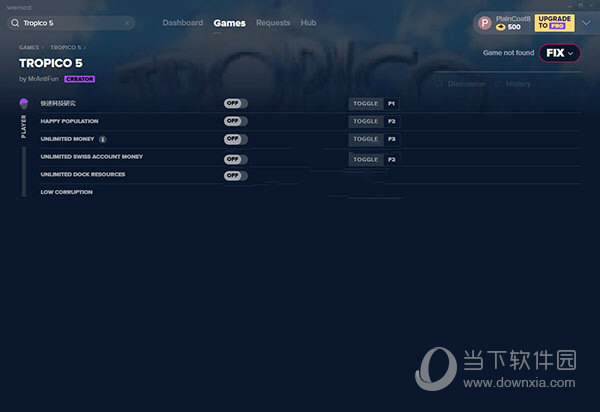600x412 pixels.
Task: Click GAMES breadcrumb link
Action: (29, 47)
